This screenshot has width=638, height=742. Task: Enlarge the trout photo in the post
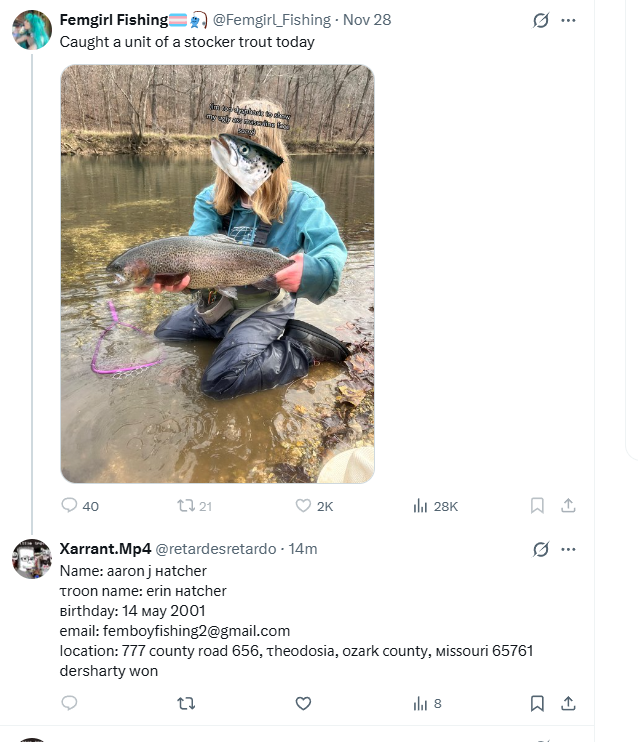pos(217,274)
